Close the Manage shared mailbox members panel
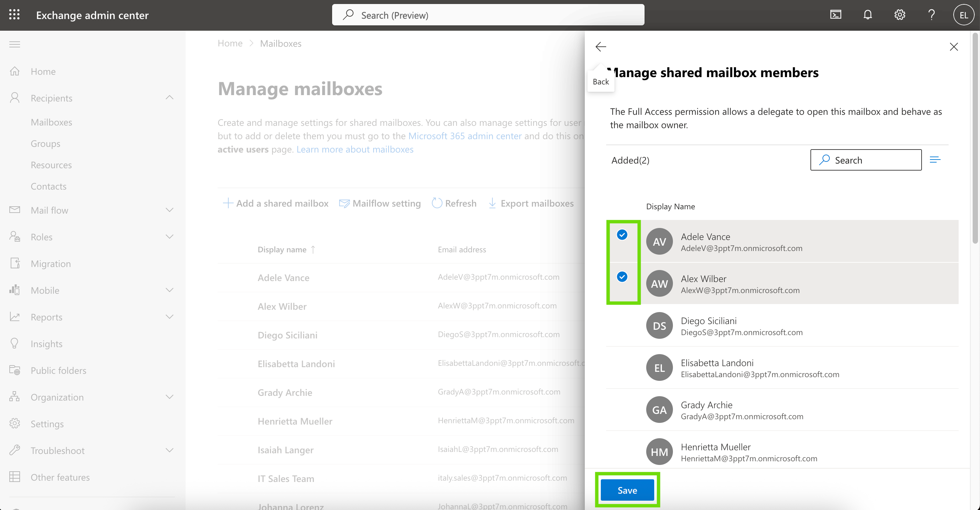Screen dimensions: 980x510 (954, 46)
